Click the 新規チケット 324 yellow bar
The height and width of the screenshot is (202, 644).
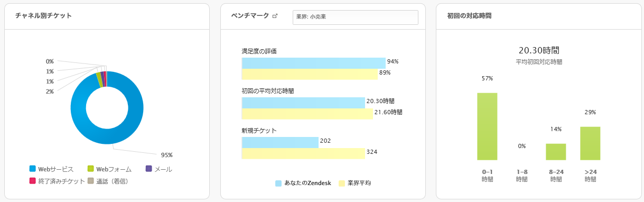pos(303,153)
